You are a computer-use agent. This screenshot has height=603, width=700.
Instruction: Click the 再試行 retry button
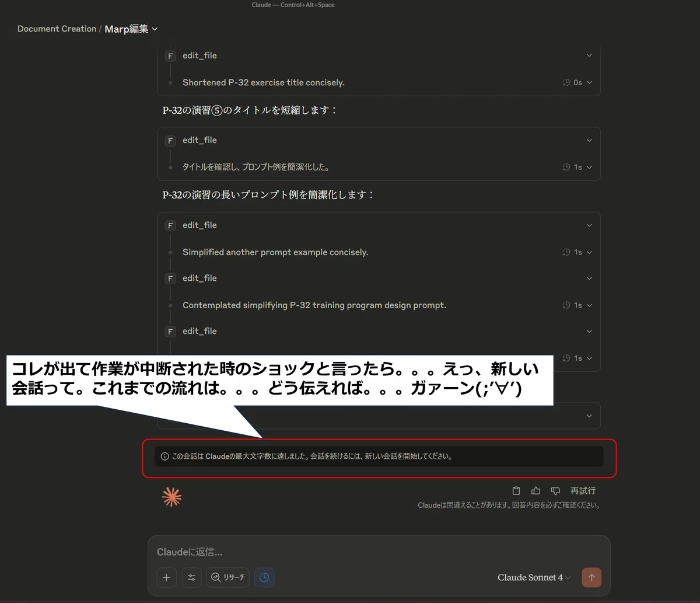[583, 491]
